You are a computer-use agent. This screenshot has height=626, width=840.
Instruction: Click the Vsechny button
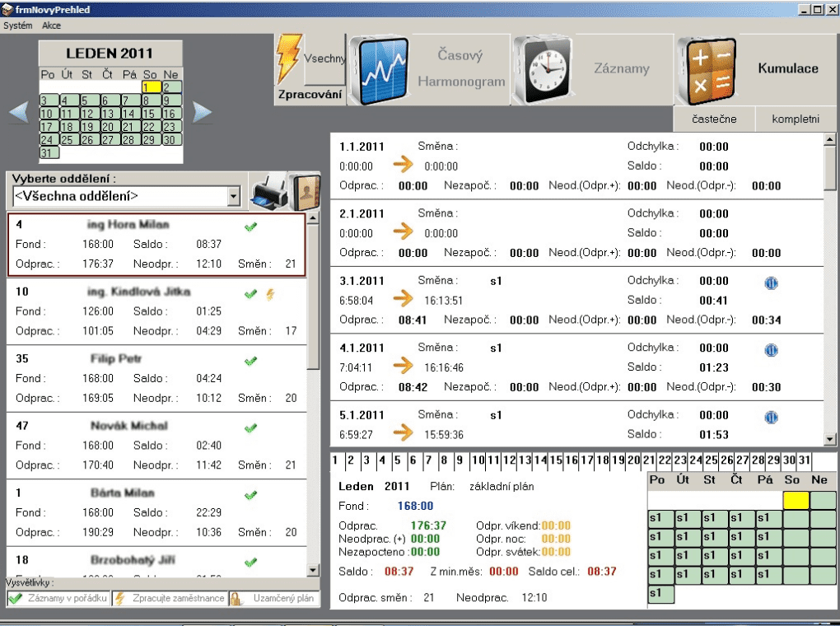324,59
